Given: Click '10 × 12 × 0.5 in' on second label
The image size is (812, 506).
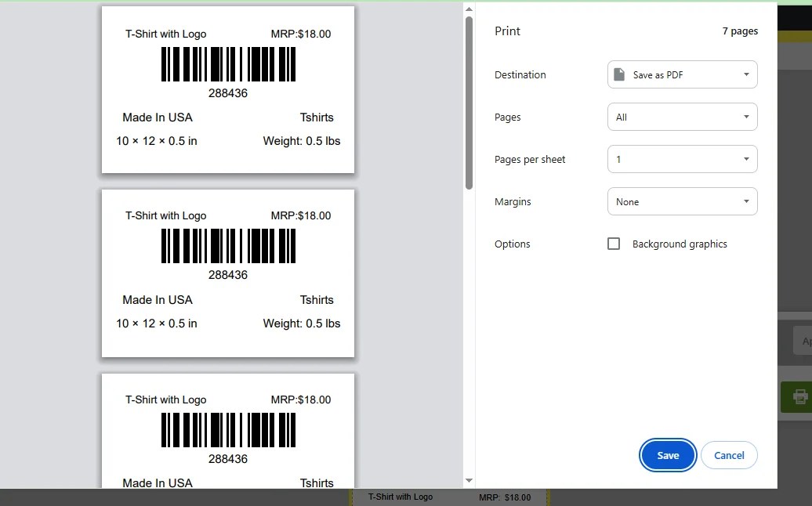Looking at the screenshot, I should click(x=157, y=323).
